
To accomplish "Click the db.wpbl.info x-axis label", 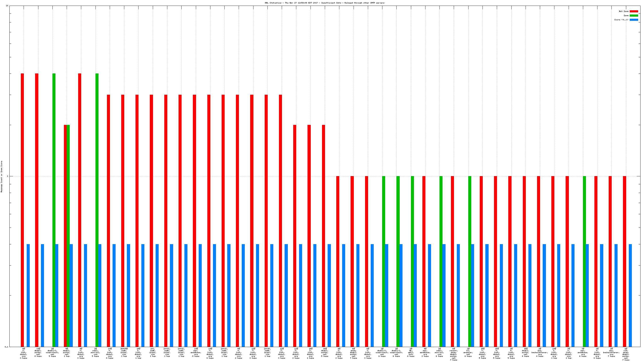I will (x=411, y=352).
